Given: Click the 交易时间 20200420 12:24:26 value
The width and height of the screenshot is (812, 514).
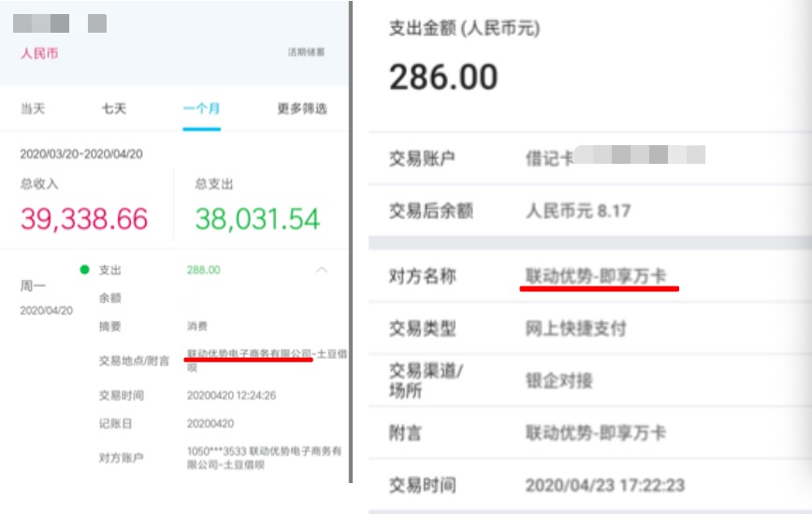Looking at the screenshot, I should point(231,395).
